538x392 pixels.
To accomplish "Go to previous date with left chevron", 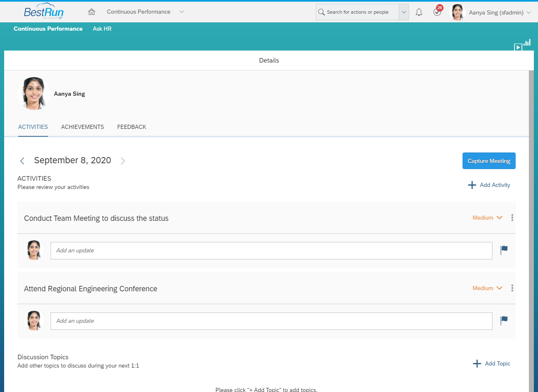I will click(22, 161).
